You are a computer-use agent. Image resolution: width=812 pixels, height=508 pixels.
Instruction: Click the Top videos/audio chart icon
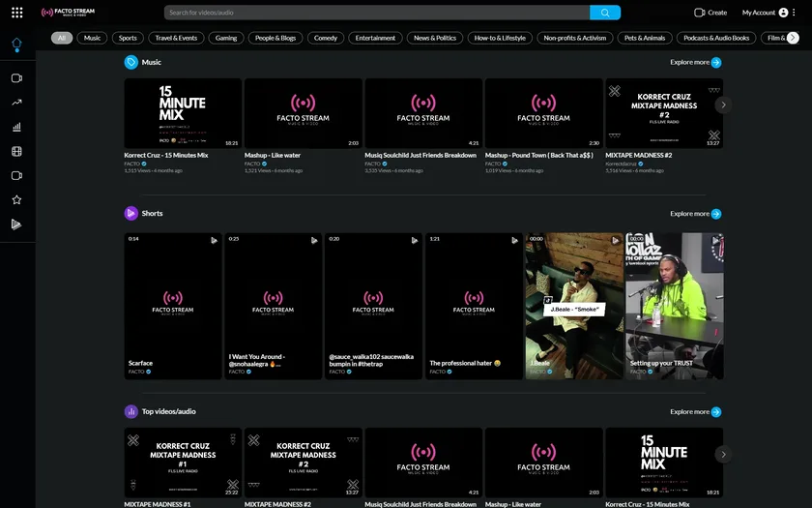tap(131, 411)
